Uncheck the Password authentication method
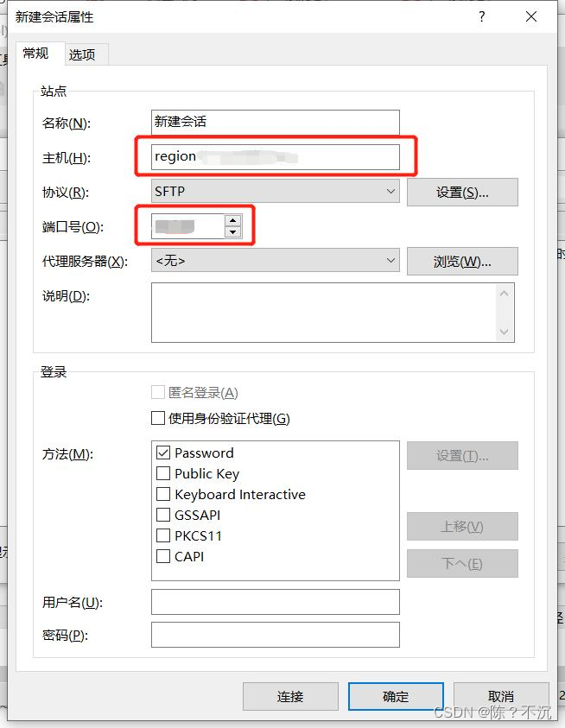The height and width of the screenshot is (728, 565). 162,453
